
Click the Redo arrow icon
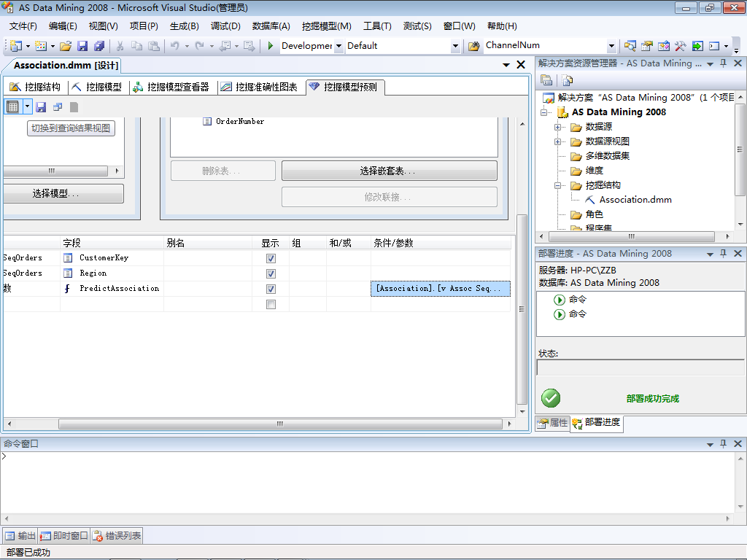(200, 46)
